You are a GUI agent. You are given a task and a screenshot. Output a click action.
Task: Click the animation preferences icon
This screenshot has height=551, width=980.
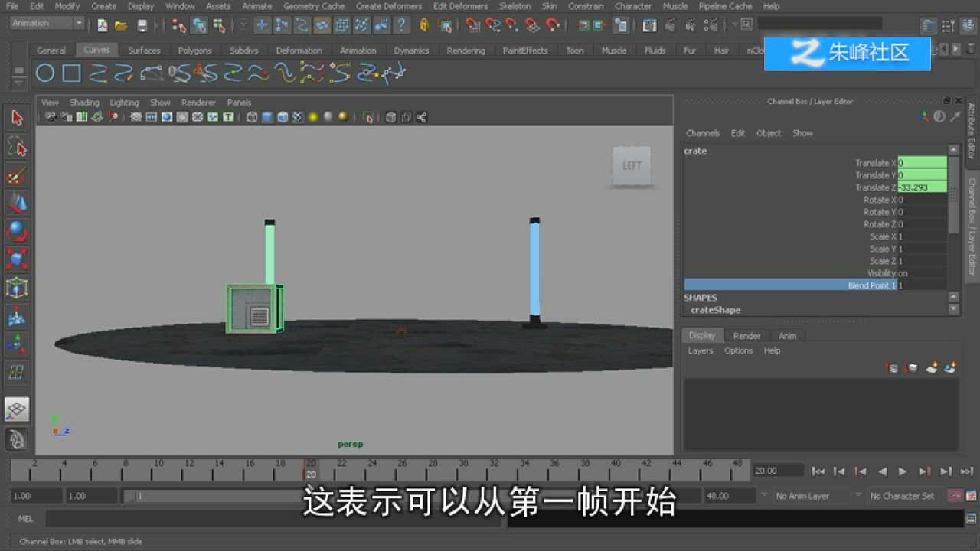[x=971, y=496]
